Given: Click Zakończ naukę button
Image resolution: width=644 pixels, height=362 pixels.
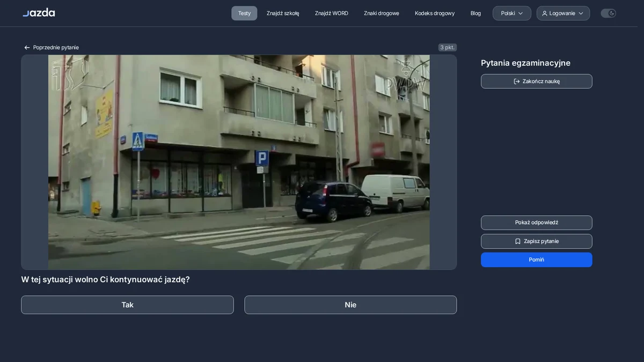Looking at the screenshot, I should click(537, 81).
